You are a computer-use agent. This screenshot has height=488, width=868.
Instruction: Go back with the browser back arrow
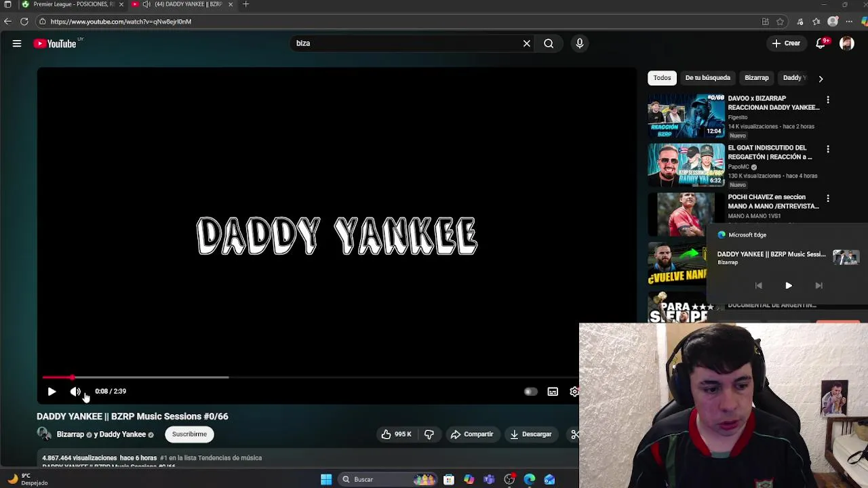click(7, 22)
